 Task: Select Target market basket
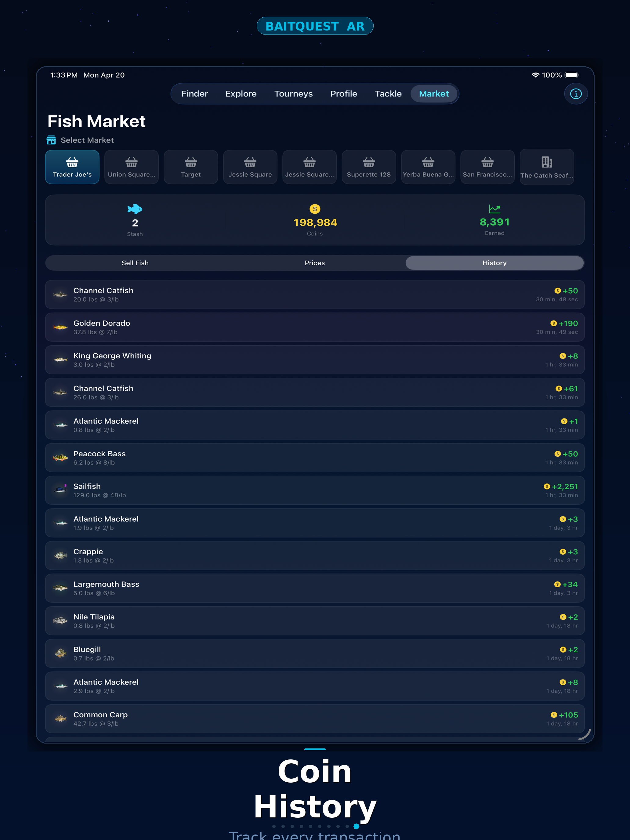(x=191, y=167)
